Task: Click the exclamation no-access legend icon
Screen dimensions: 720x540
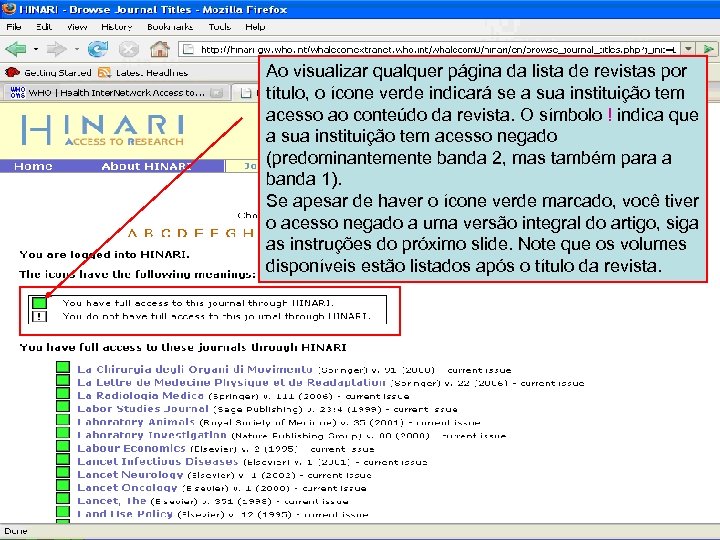Action: (x=39, y=316)
